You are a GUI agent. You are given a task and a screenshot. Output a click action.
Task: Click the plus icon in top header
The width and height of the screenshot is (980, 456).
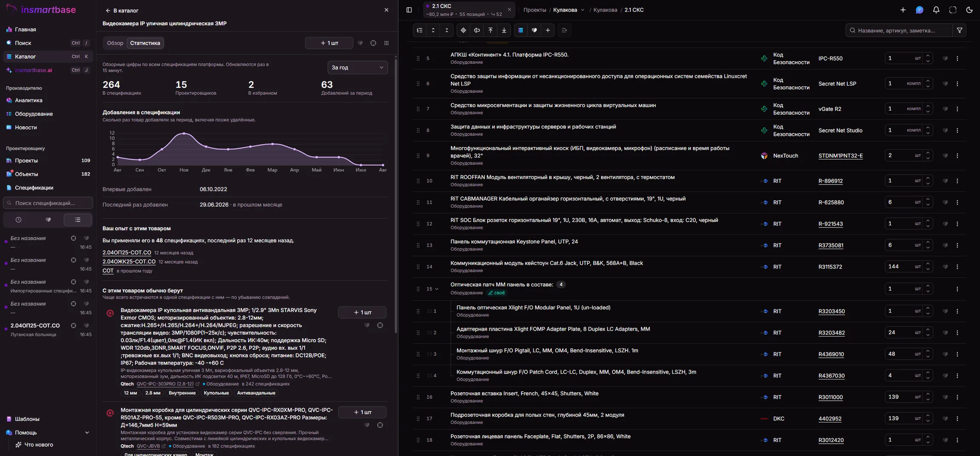click(903, 10)
